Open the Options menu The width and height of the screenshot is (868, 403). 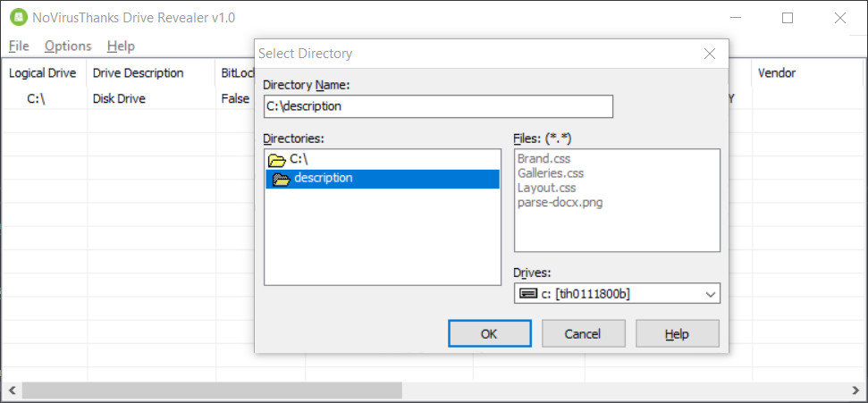point(68,46)
